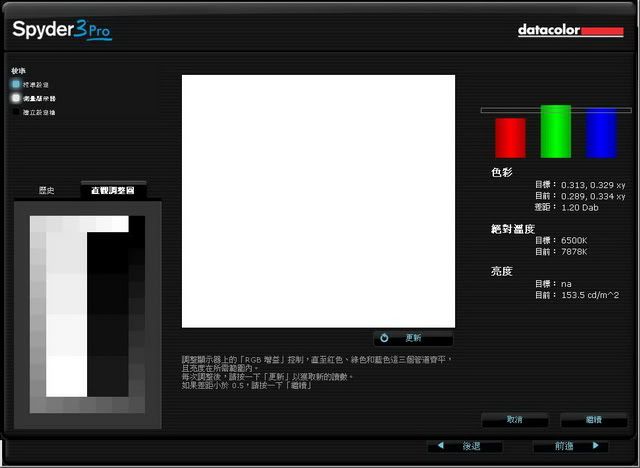
Task: Click the datacolor logo
Action: click(571, 31)
